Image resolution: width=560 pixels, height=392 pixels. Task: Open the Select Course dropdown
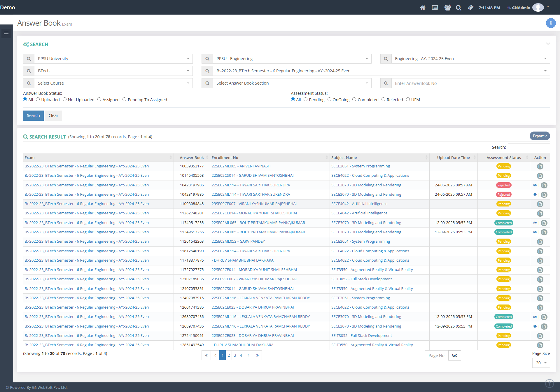[x=113, y=83]
